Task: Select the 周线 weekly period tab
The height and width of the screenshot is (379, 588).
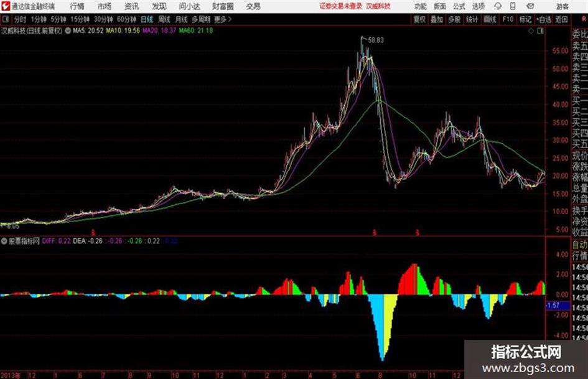Action: click(164, 19)
